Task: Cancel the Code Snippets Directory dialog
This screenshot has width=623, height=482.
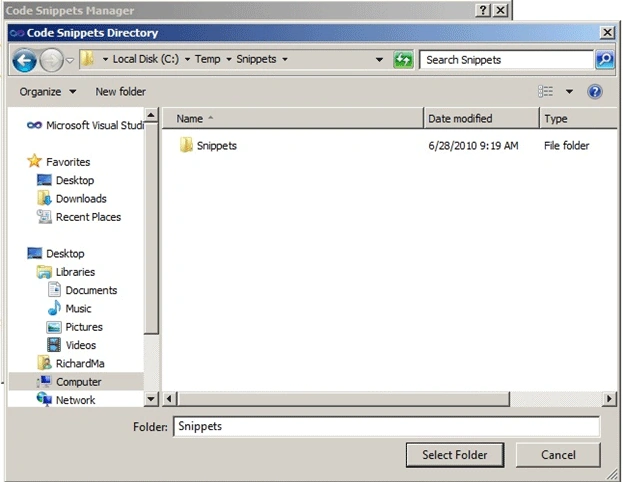Action: pyautogui.click(x=558, y=455)
